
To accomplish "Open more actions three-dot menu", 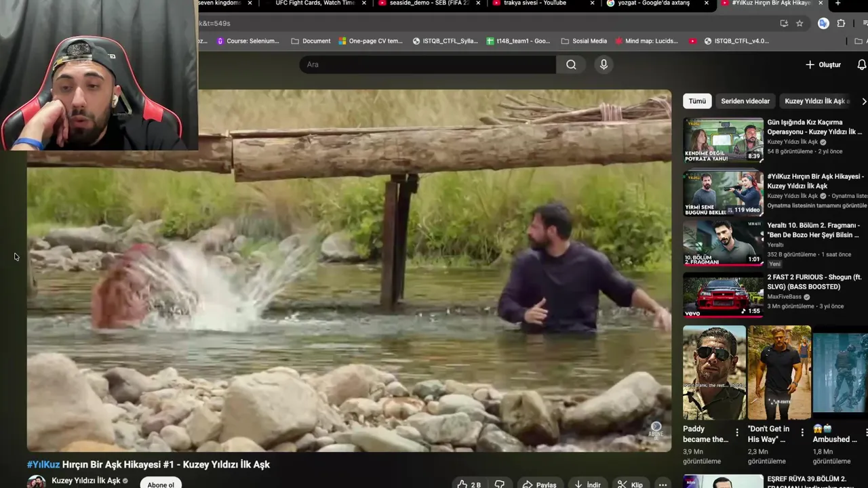I will click(x=663, y=484).
